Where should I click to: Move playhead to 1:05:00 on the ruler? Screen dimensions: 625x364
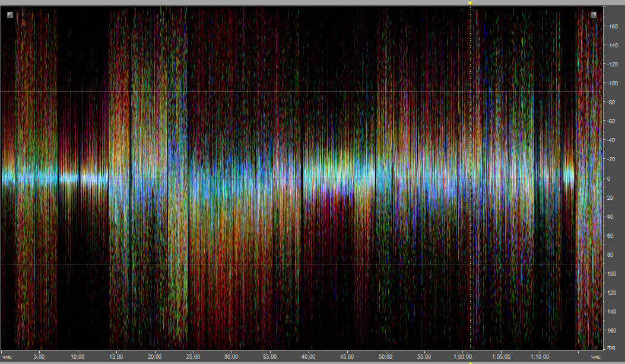[x=501, y=357]
